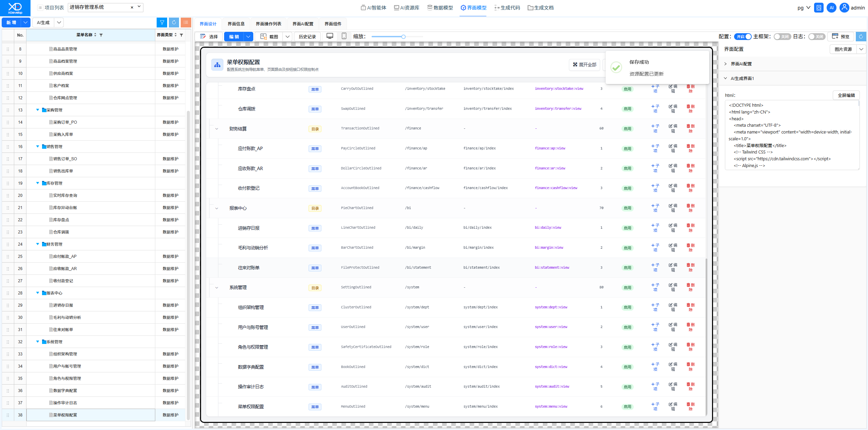
Task: Click 删除 icon in 菜单权限配置 row
Action: (691, 407)
